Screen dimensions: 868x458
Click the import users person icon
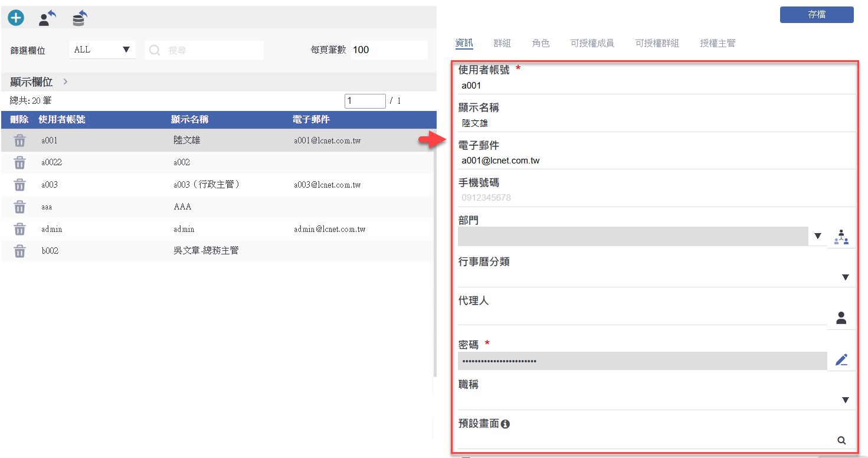(47, 19)
